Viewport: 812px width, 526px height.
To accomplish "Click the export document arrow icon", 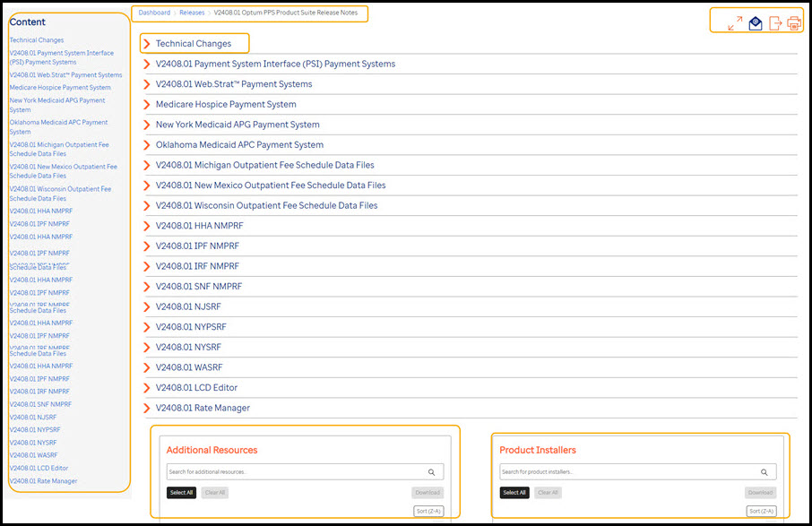I will pos(775,23).
